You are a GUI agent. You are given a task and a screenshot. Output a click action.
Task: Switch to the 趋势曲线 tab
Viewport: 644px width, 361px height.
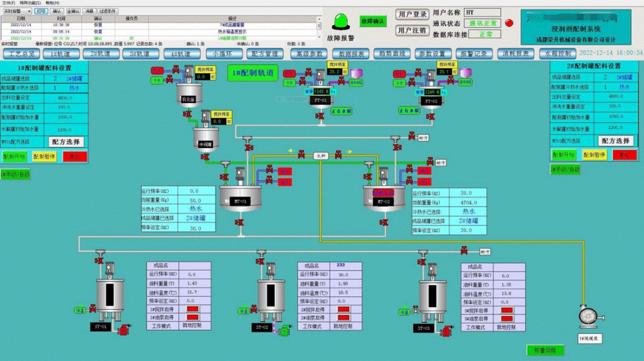coord(391,54)
